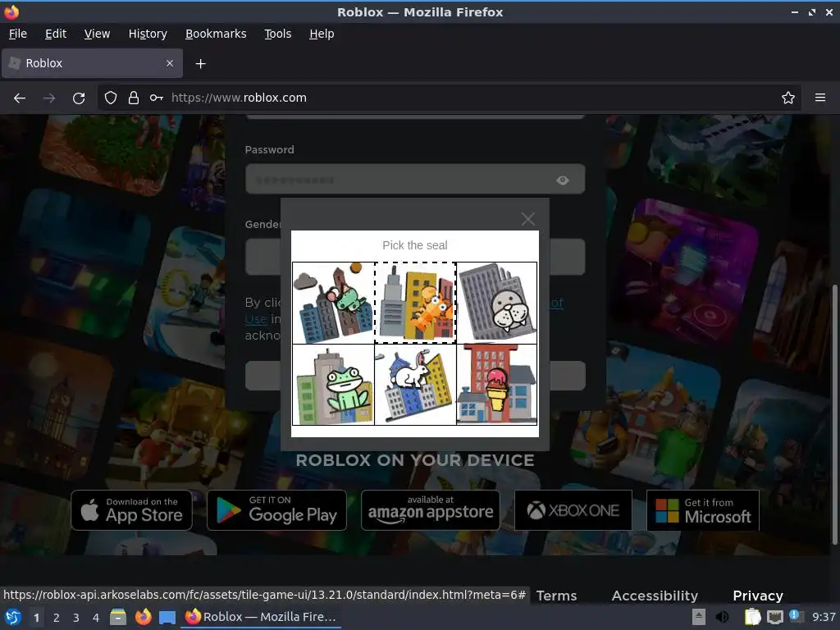Switch to workspace 2 in taskbar

57,618
